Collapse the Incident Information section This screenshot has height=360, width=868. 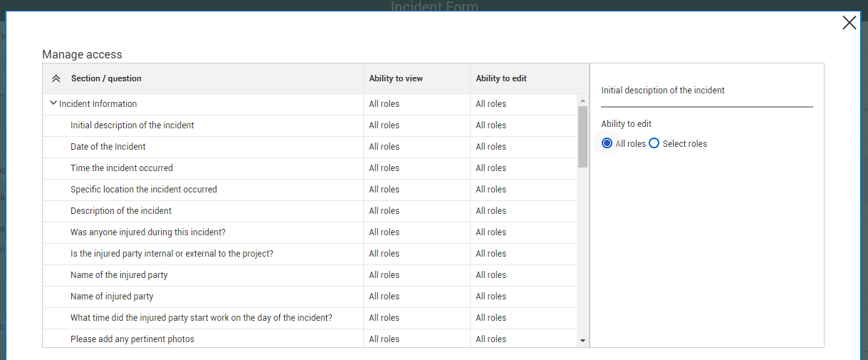[x=53, y=103]
